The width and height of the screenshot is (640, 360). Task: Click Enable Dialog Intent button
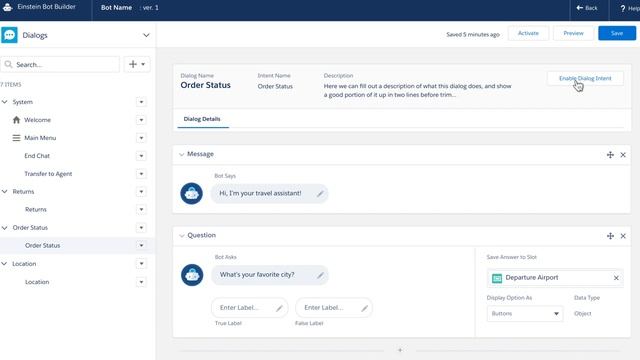[x=585, y=78]
